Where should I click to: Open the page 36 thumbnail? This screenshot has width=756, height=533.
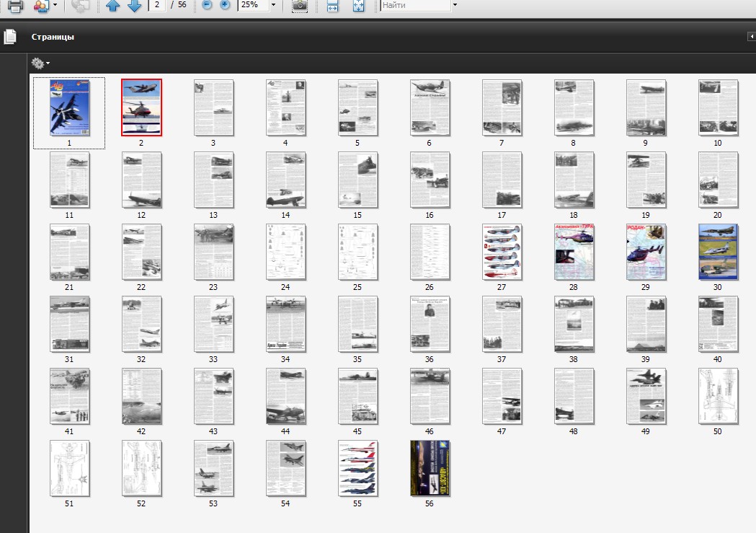click(430, 324)
